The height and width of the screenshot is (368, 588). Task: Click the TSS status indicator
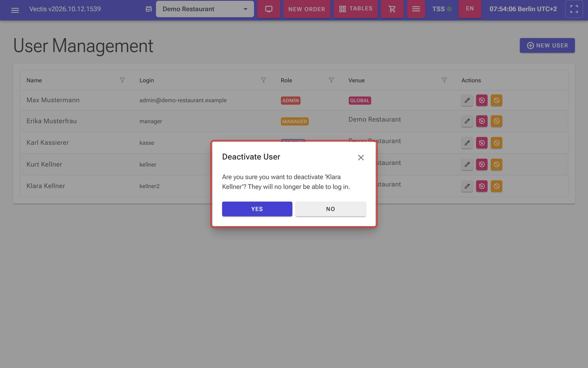tap(442, 9)
